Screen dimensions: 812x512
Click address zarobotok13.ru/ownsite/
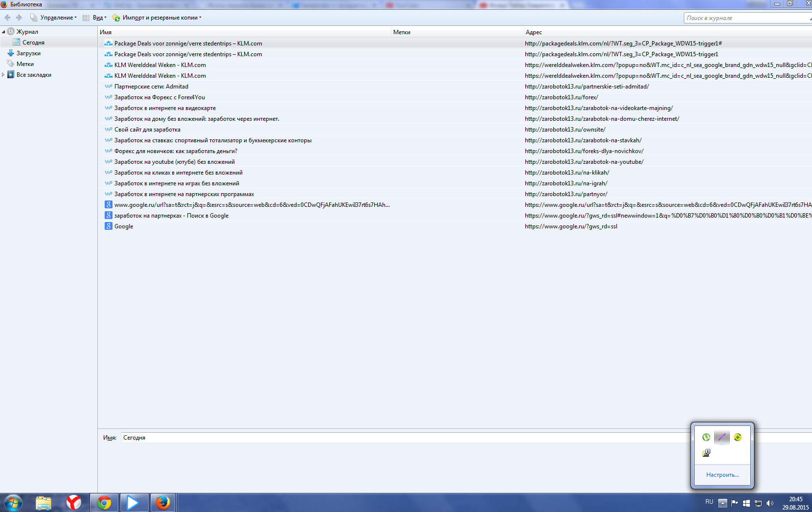click(x=565, y=130)
